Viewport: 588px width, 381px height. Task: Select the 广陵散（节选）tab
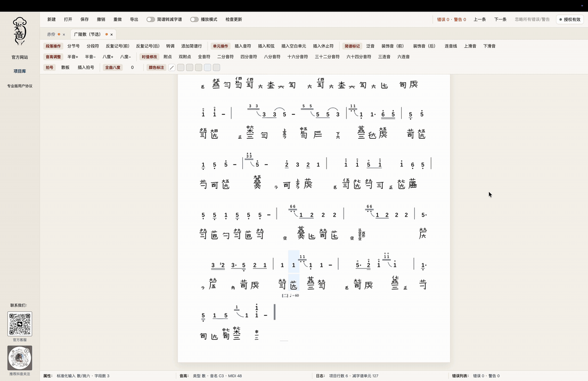coord(87,34)
